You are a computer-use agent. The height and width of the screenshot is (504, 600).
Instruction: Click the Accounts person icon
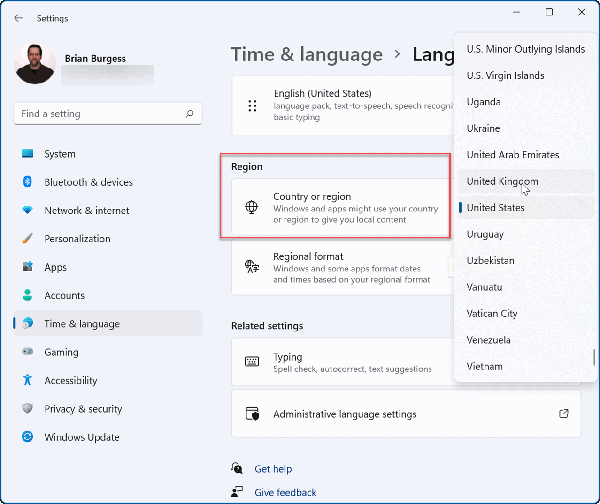point(28,295)
